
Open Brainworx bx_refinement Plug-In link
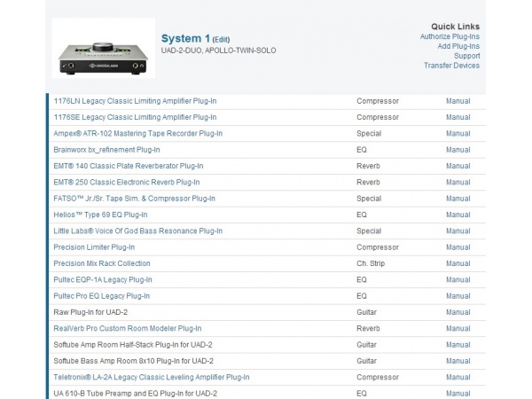[x=106, y=150]
